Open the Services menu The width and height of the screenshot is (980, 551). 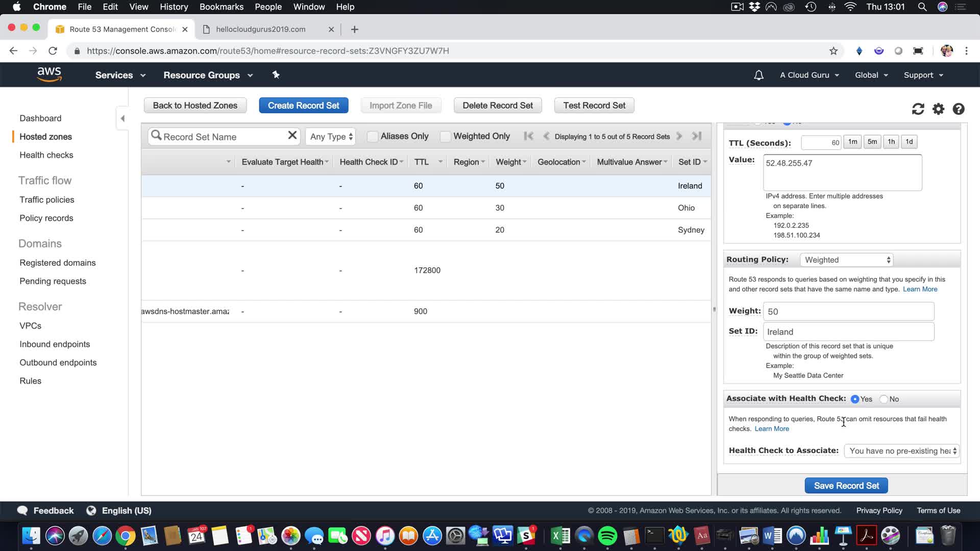(120, 75)
